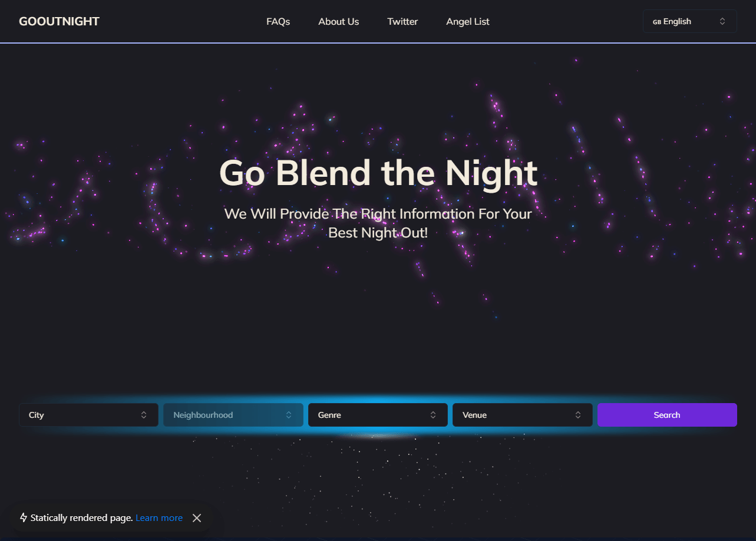Click the lightning bolt static page icon
Screen dimensions: 756x541
pos(24,517)
